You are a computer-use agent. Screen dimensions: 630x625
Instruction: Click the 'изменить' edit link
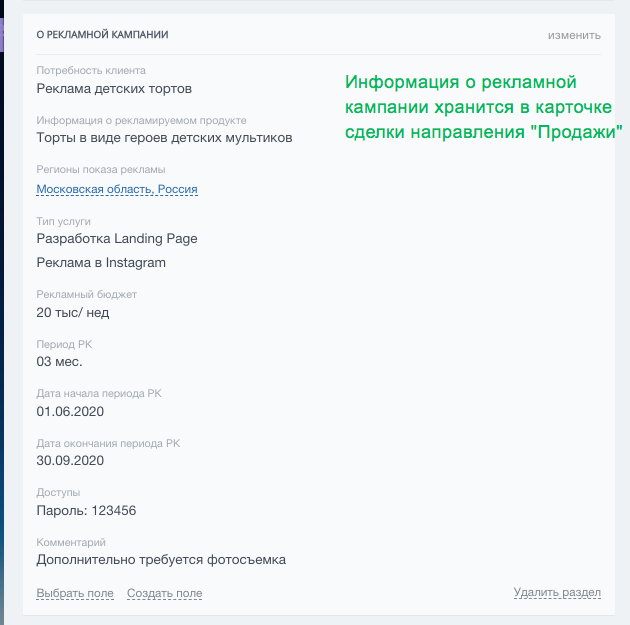pyautogui.click(x=573, y=35)
